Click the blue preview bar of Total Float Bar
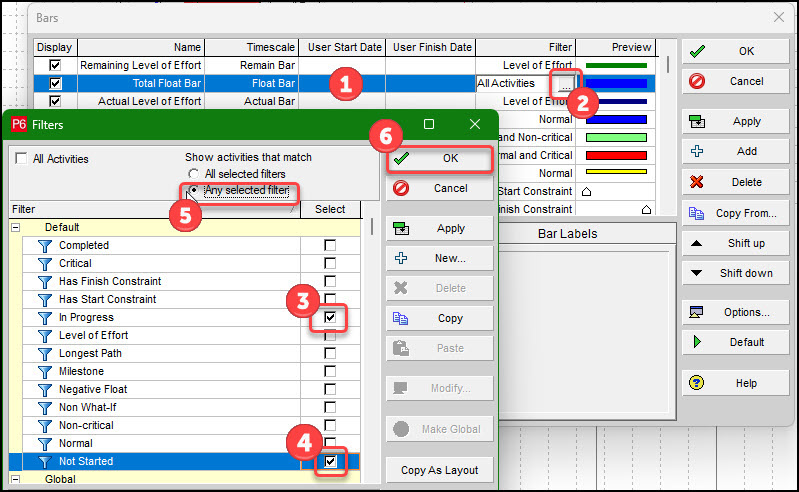The width and height of the screenshot is (799, 492). pos(616,84)
